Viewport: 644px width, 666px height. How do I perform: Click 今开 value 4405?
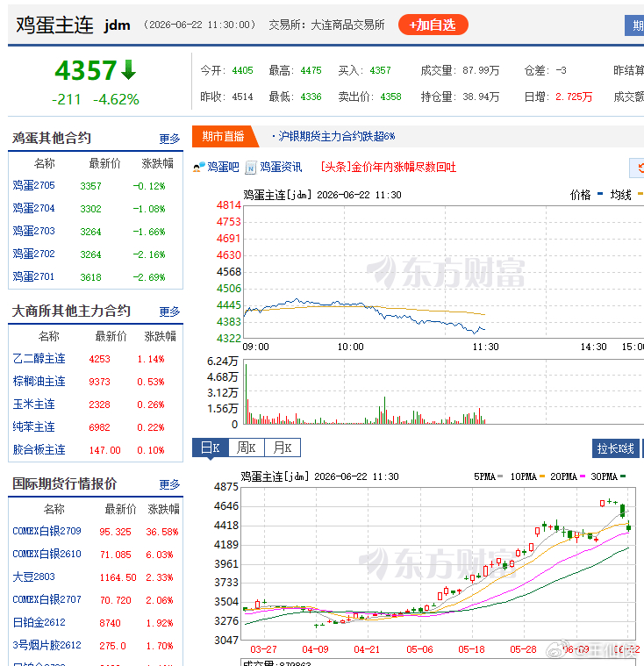point(242,70)
